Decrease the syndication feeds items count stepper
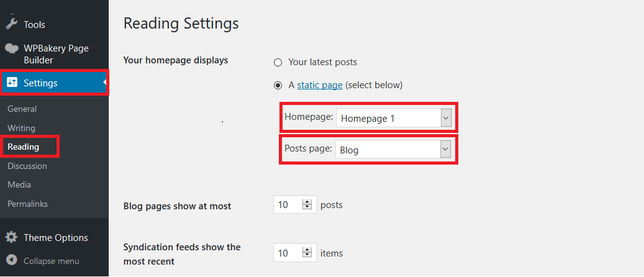Image resolution: width=644 pixels, height=277 pixels. (x=307, y=255)
